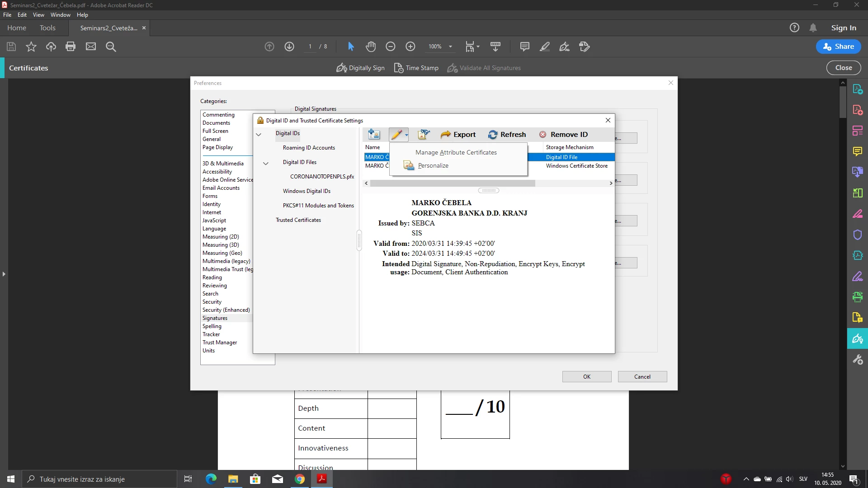Click the horizontal scrollbar in ID list
The height and width of the screenshot is (488, 868).
452,183
